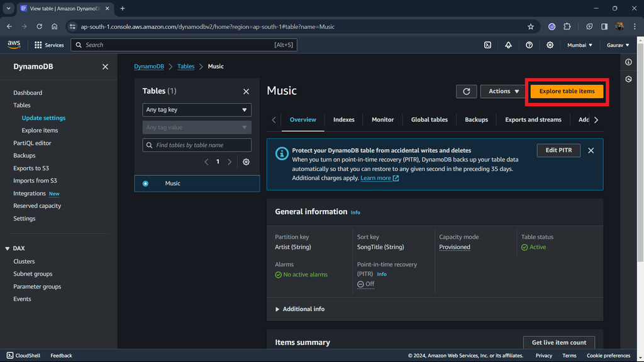Open the AWS help question mark icon
Screen dimensions: 644x362
tap(529, 45)
